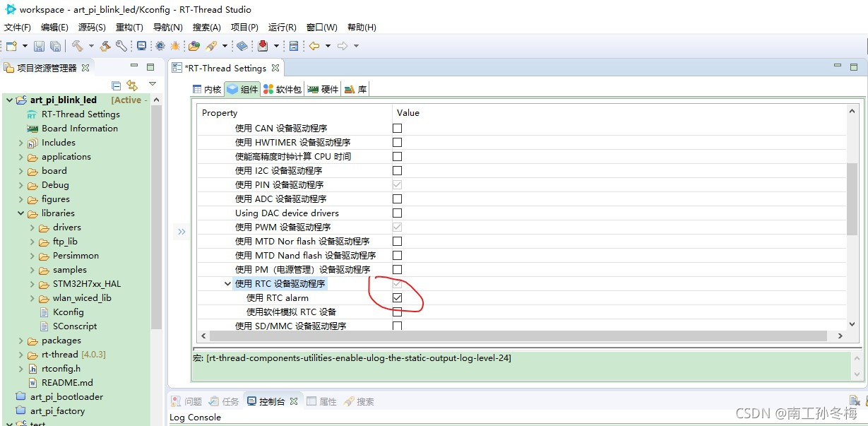The image size is (868, 426).
Task: Open the 编辑(E) menu
Action: click(54, 27)
